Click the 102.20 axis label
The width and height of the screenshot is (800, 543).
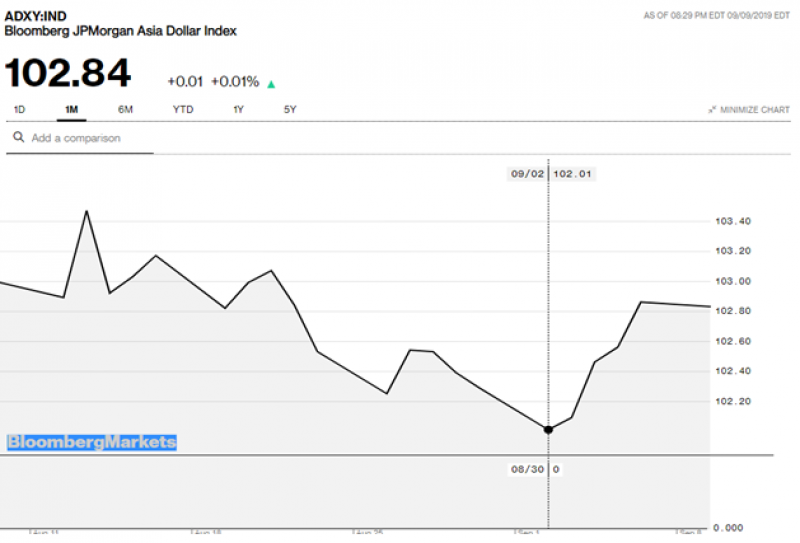(x=733, y=401)
